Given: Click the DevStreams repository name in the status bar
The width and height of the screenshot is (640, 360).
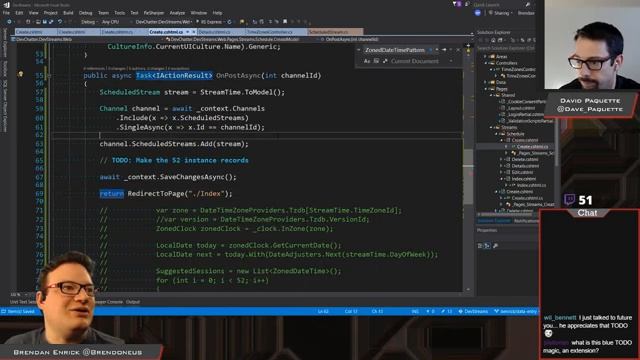Looking at the screenshot, I should point(473,311).
